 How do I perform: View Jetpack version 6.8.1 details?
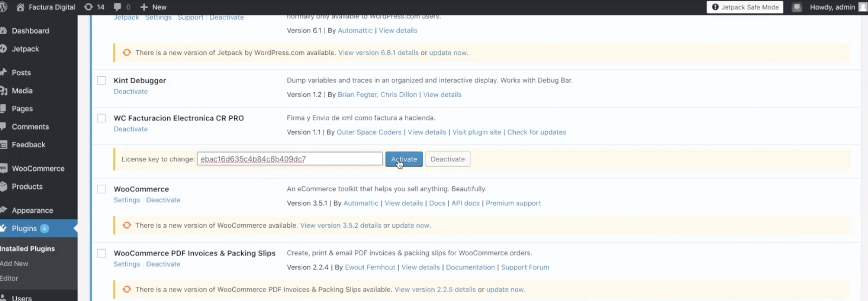click(378, 53)
